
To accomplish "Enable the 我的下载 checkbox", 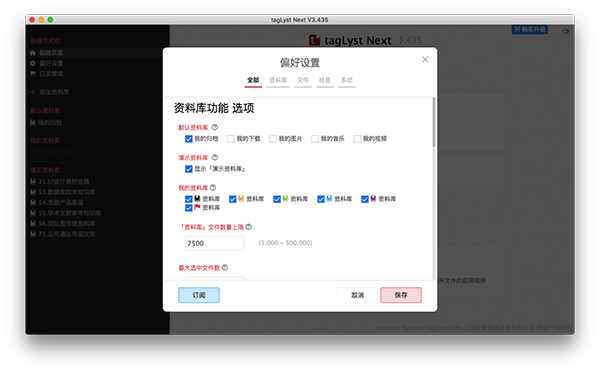I will coord(231,138).
